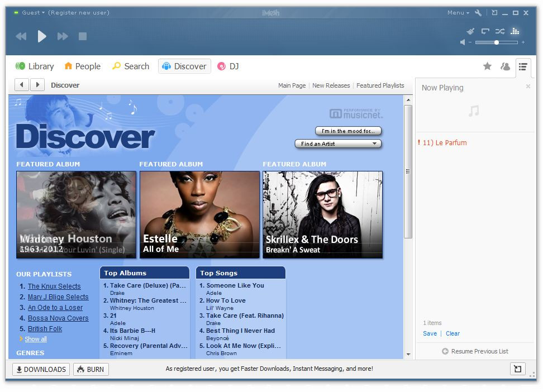Open favorites with the star icon
This screenshot has width=543, height=392.
487,66
